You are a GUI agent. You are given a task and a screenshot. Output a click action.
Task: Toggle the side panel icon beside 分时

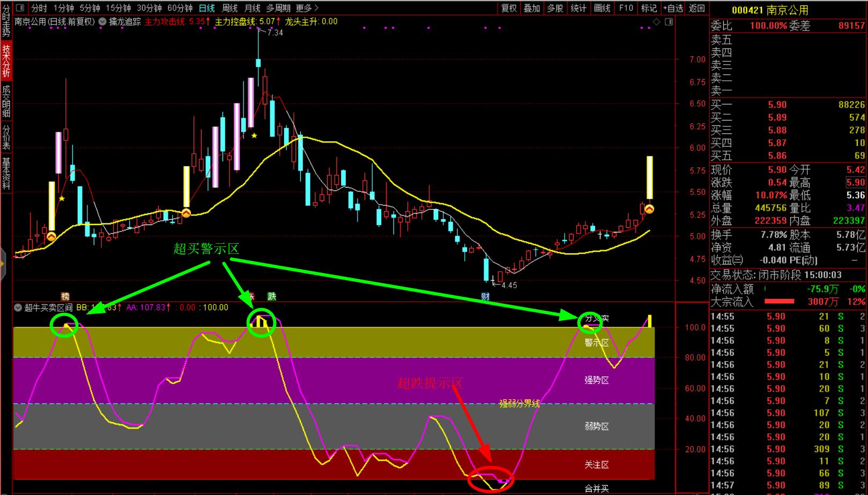(x=20, y=8)
